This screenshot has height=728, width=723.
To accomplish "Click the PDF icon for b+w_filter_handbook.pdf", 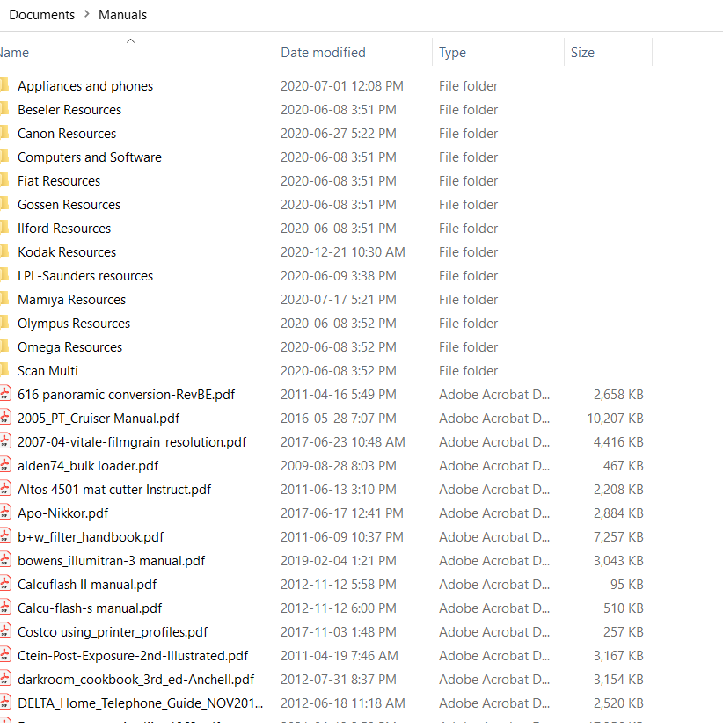I will tap(5, 536).
